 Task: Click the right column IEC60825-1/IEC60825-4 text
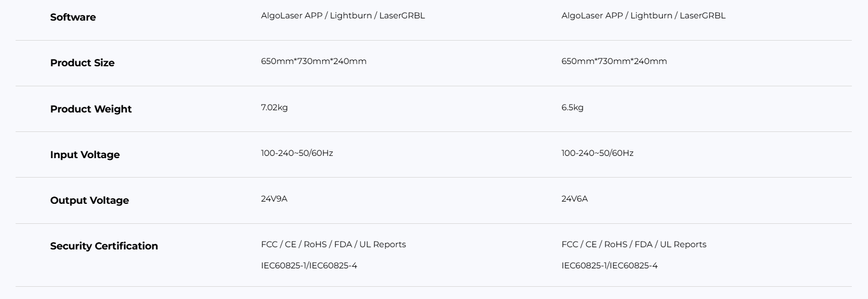609,266
